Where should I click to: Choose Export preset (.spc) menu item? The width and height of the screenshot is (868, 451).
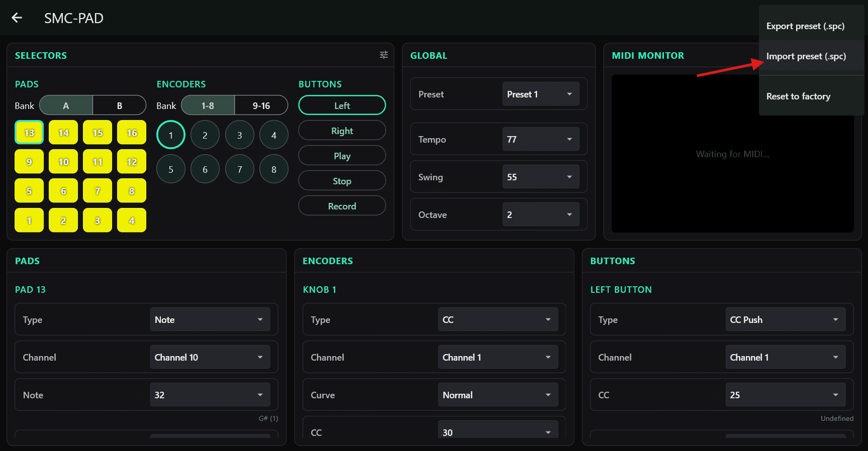click(812, 26)
